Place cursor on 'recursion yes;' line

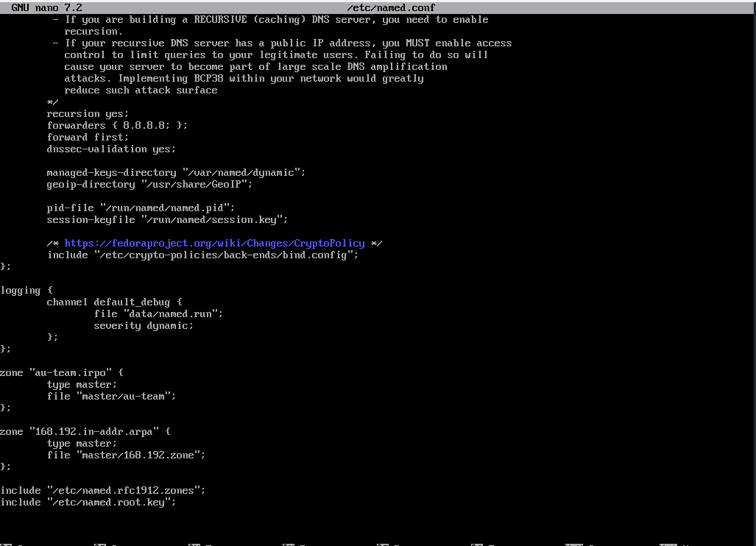tap(88, 113)
